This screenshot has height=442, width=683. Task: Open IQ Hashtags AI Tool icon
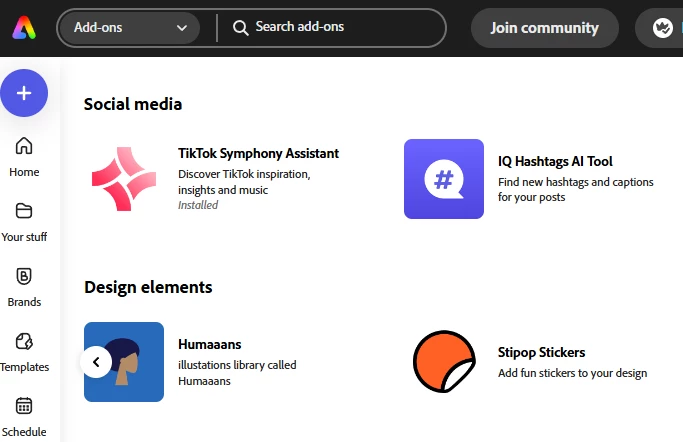pos(444,179)
